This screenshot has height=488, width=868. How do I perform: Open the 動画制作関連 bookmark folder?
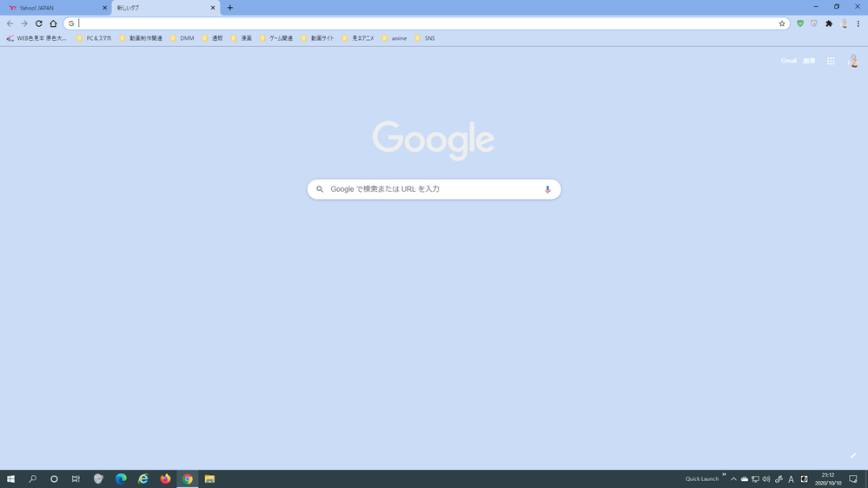(141, 38)
